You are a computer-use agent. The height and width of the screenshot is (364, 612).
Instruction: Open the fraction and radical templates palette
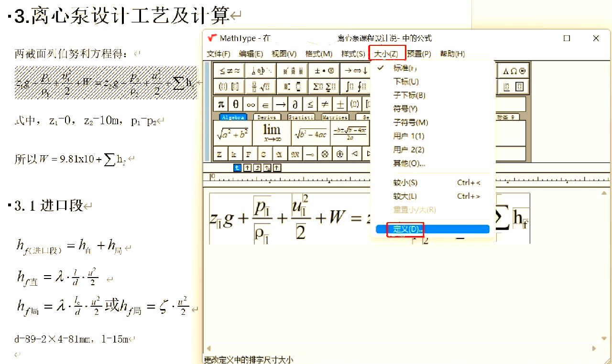[x=261, y=86]
